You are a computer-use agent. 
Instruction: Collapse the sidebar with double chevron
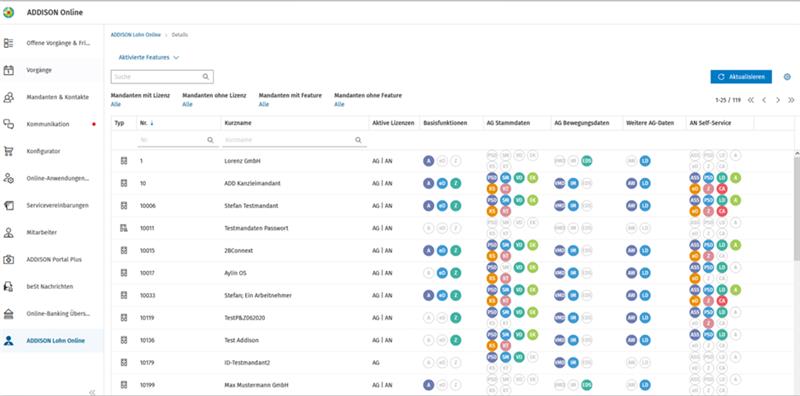(92, 392)
